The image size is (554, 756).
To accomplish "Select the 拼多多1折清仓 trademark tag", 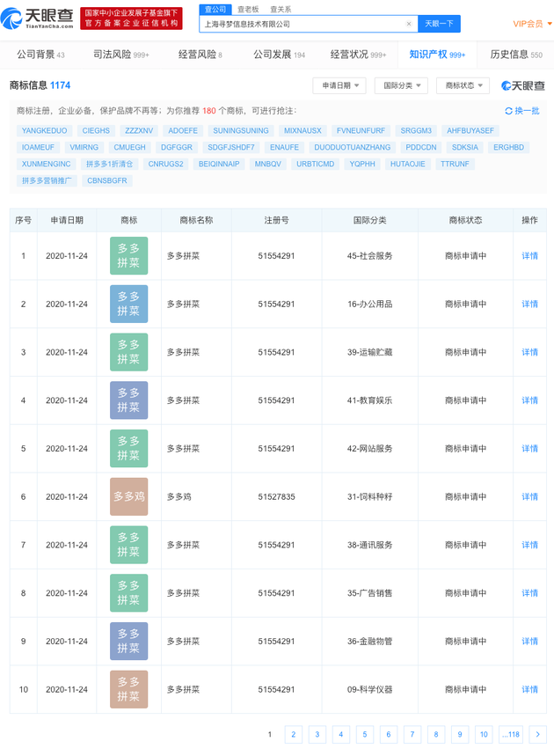I will (x=109, y=164).
